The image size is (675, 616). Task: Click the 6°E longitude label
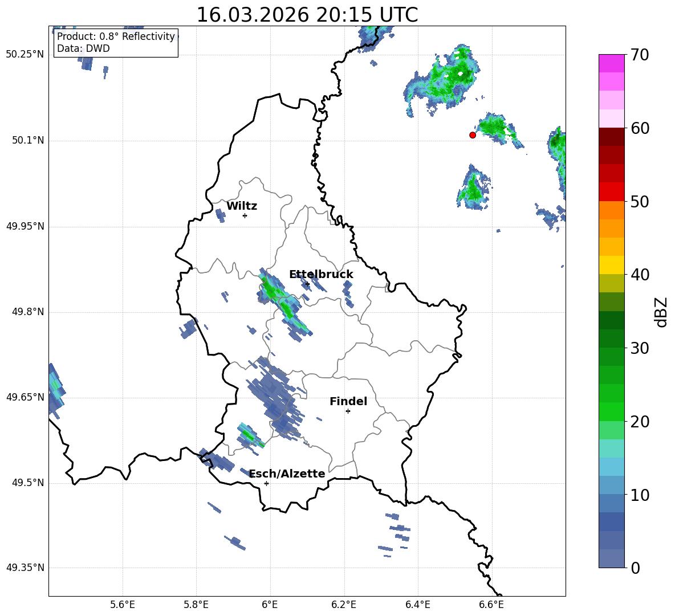coord(270,605)
